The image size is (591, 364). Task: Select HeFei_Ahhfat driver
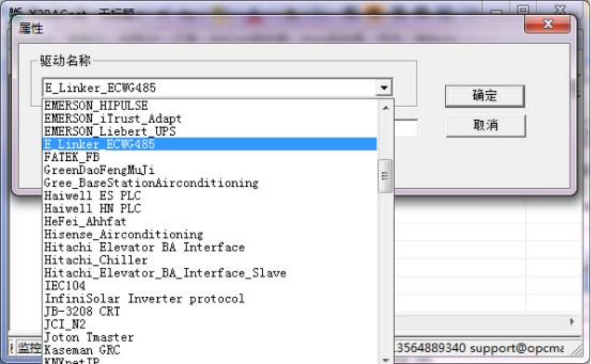[210, 221]
